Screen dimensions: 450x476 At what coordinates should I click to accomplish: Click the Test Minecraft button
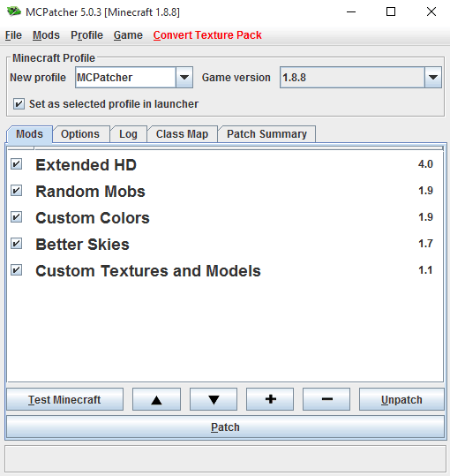tap(64, 399)
